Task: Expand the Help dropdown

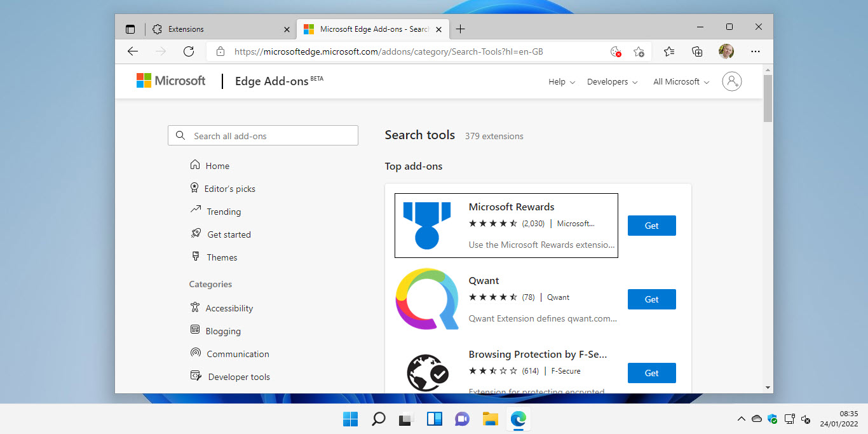Action: 560,81
